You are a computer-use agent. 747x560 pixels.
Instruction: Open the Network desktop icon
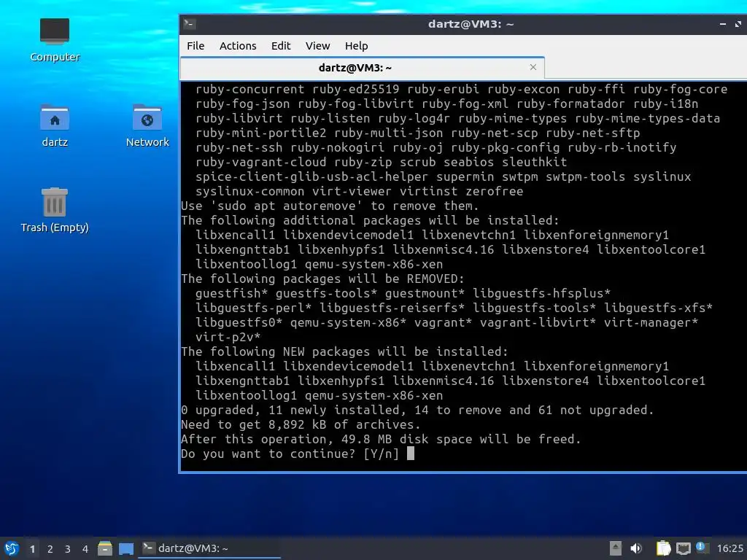[x=147, y=125]
